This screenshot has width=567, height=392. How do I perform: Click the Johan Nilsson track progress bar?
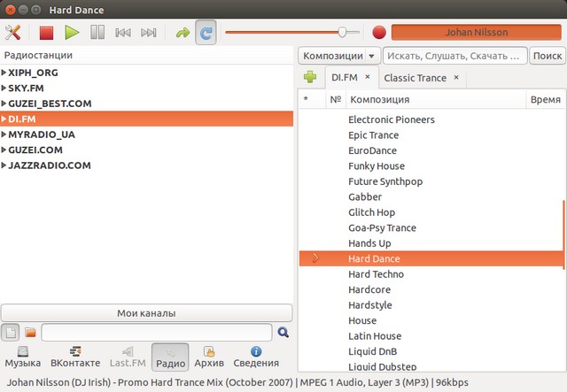click(x=477, y=32)
